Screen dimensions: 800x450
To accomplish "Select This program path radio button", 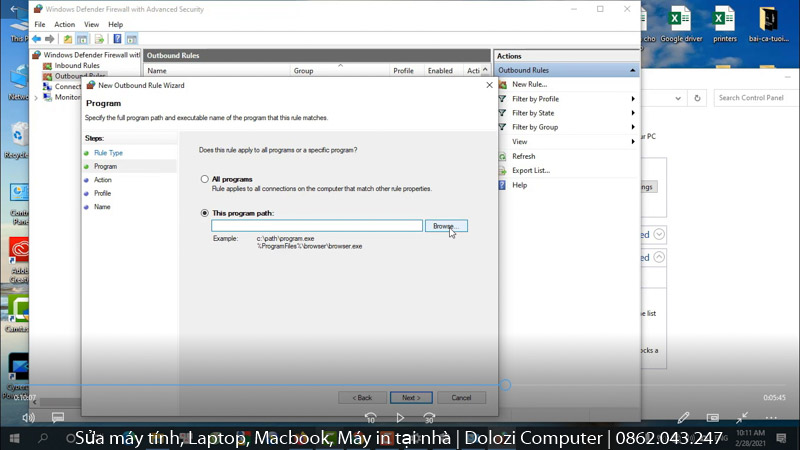I will (x=205, y=213).
